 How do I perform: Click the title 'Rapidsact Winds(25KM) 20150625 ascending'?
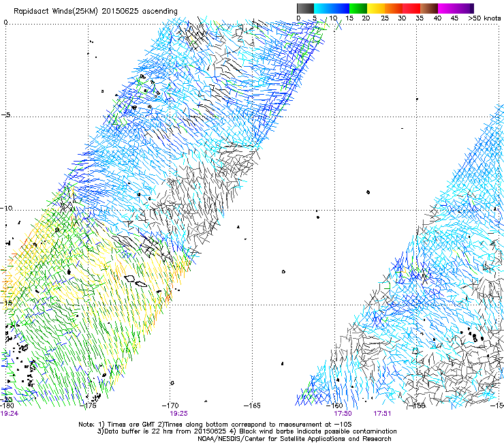[95, 12]
